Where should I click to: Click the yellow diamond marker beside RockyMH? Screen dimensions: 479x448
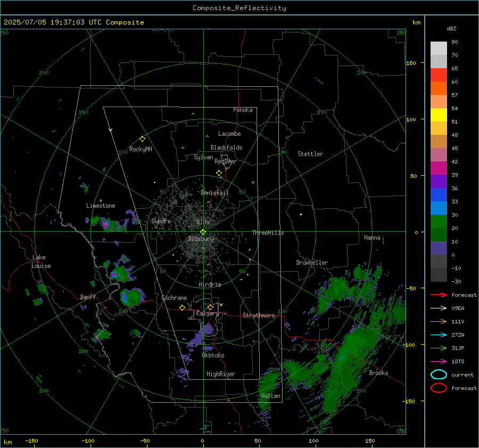coord(142,139)
